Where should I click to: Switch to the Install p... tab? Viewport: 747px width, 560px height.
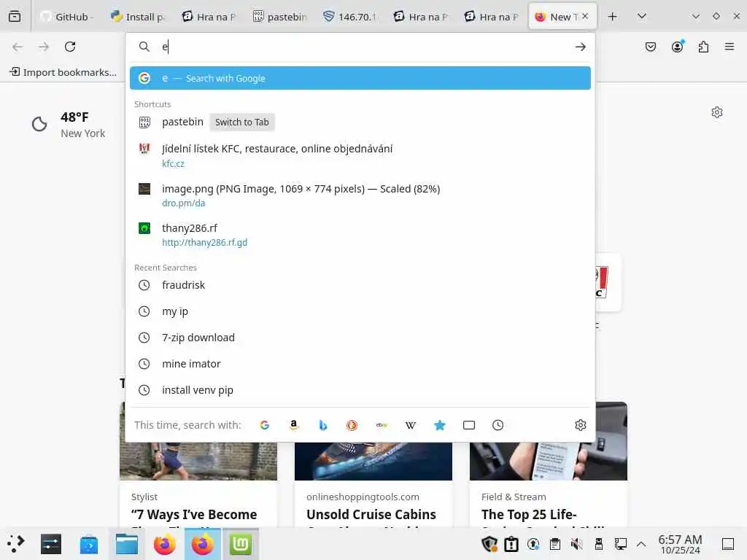pyautogui.click(x=138, y=17)
